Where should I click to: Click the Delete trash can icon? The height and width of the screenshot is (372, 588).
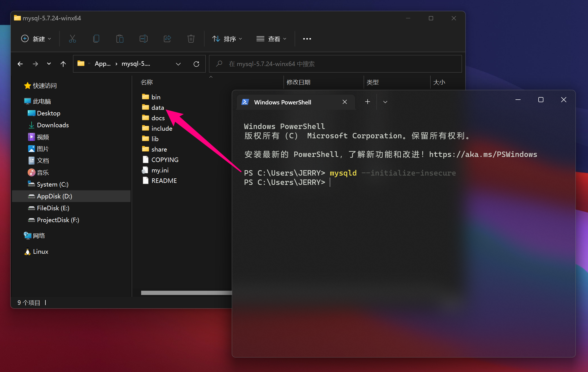[191, 39]
